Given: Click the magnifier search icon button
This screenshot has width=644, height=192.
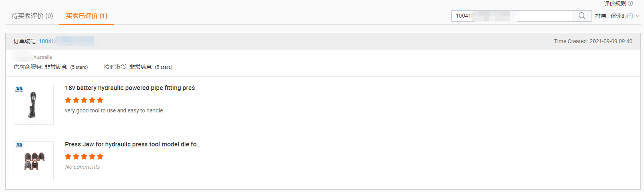Looking at the screenshot, I should [x=582, y=16].
